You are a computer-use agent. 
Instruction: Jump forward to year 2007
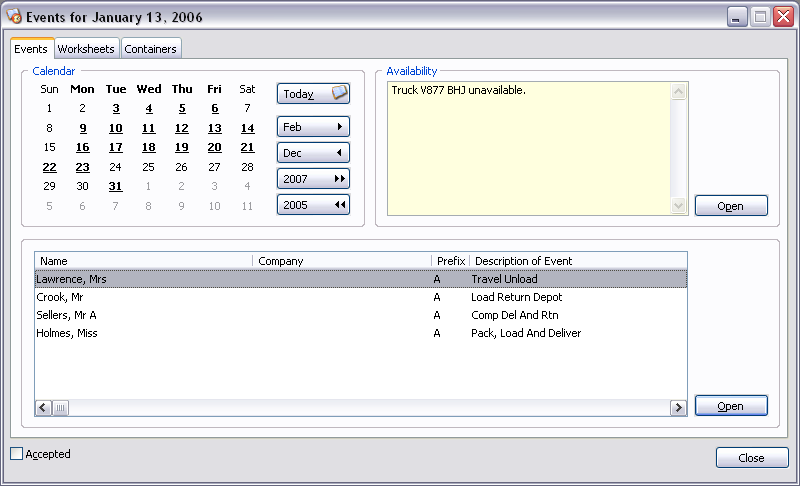point(313,179)
